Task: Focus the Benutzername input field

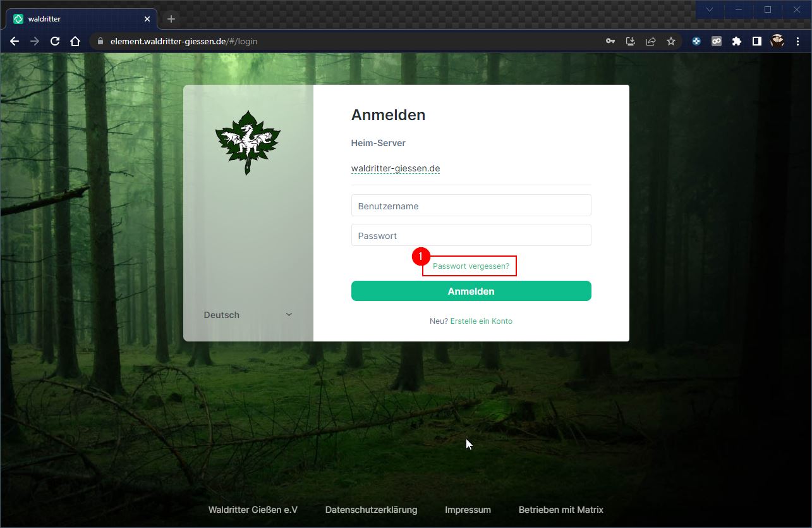Action: point(471,206)
